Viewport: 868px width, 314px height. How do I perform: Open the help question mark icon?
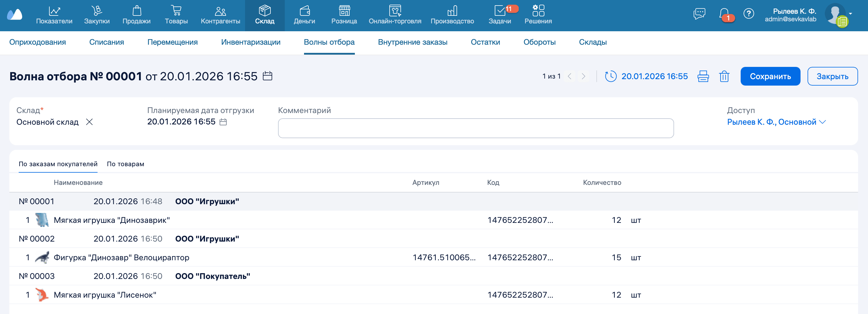tap(748, 14)
